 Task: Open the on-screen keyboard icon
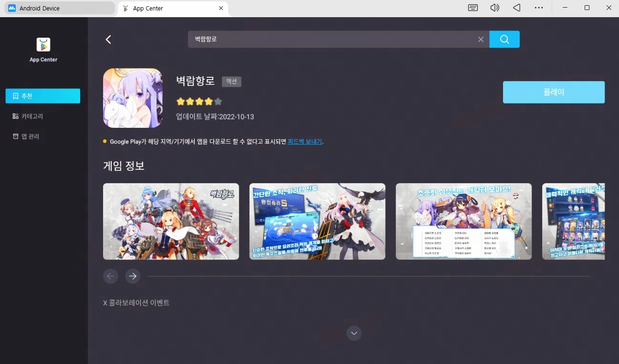472,8
